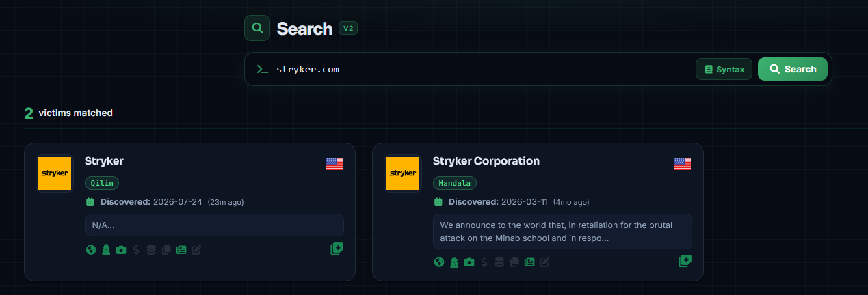Screen dimensions: 868x295
Task: Click the camera screenshot icon on the Stryker Corporation card
Action: point(469,262)
